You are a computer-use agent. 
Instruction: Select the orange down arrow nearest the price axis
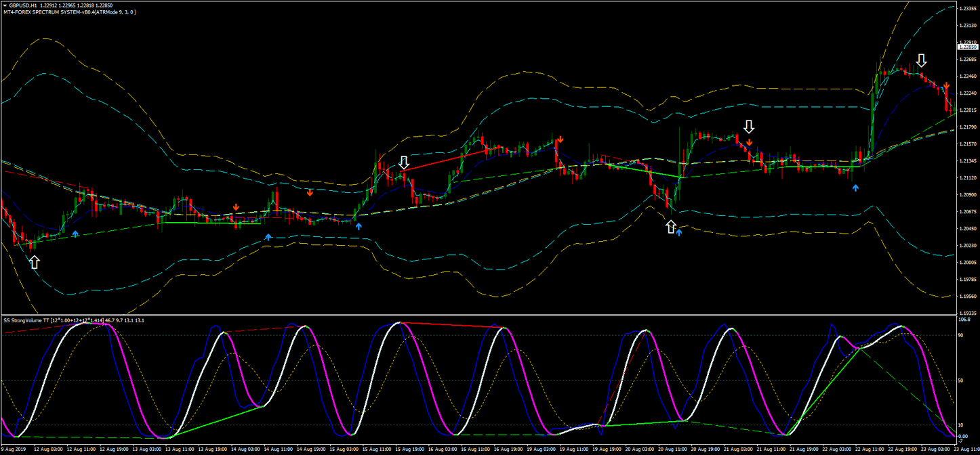(946, 85)
